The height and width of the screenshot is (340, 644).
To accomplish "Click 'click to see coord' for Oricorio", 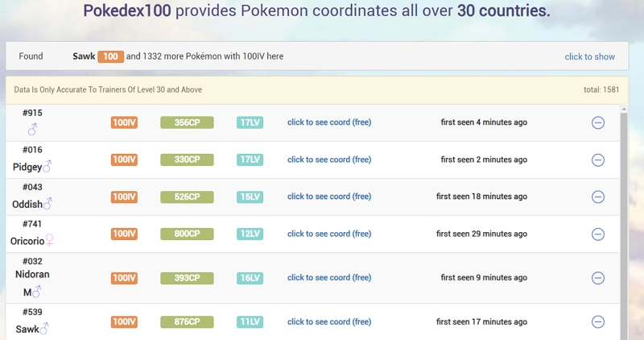I will (x=329, y=234).
